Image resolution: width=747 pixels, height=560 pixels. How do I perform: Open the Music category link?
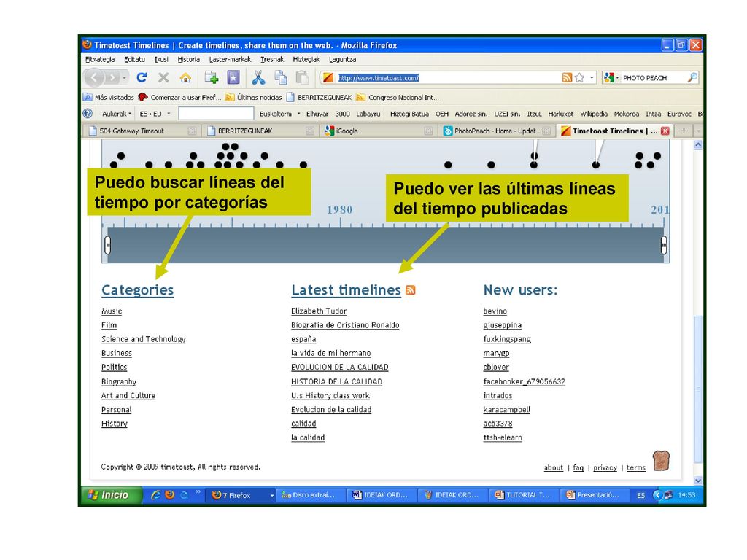click(112, 311)
